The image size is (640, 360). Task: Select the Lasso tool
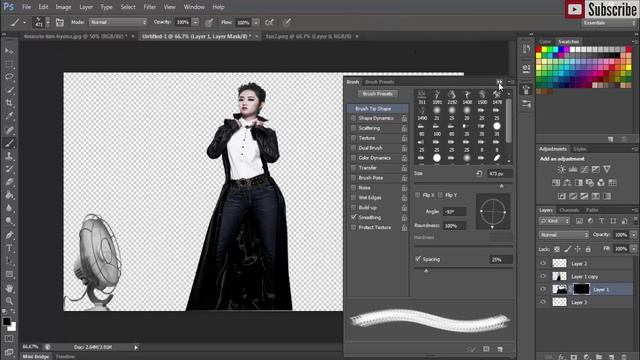pos(9,77)
